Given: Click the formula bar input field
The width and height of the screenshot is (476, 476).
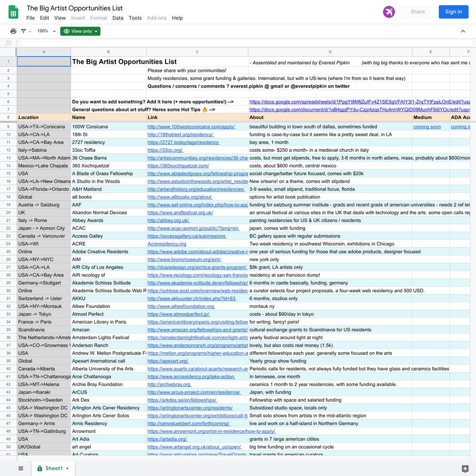Looking at the screenshot, I should tap(246, 43).
